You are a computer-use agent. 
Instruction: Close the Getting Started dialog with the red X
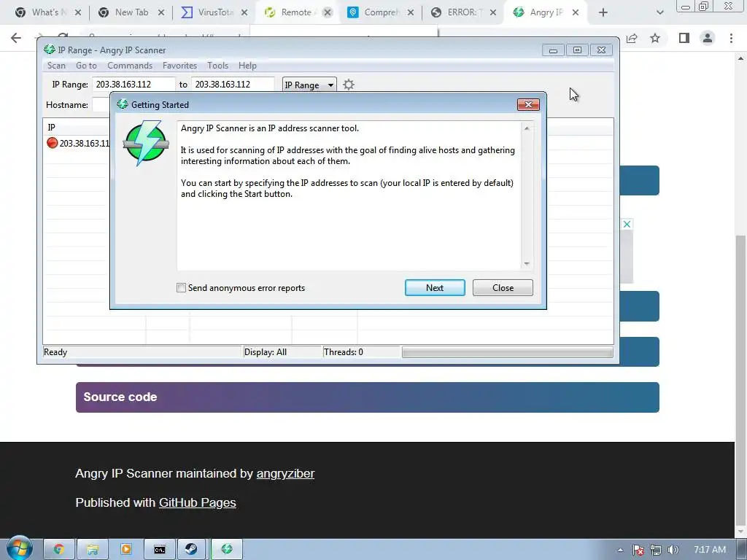click(528, 105)
